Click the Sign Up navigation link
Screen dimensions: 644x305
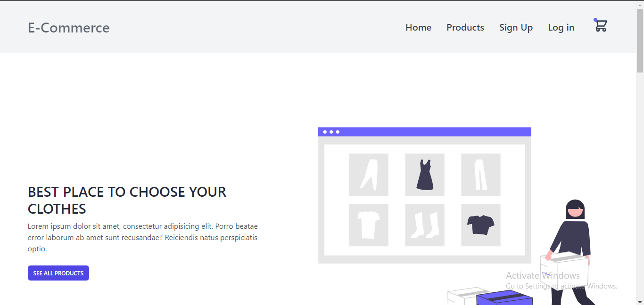[516, 27]
